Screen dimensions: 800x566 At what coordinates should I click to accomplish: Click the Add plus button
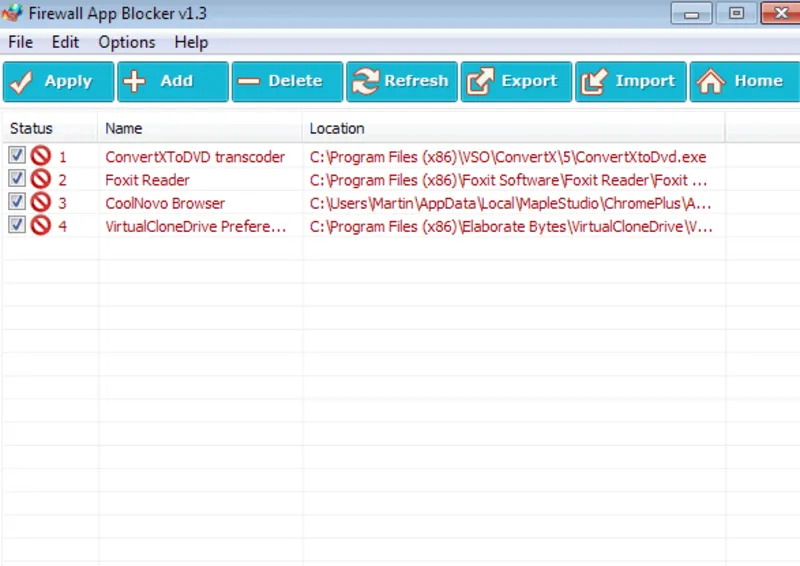[x=173, y=82]
